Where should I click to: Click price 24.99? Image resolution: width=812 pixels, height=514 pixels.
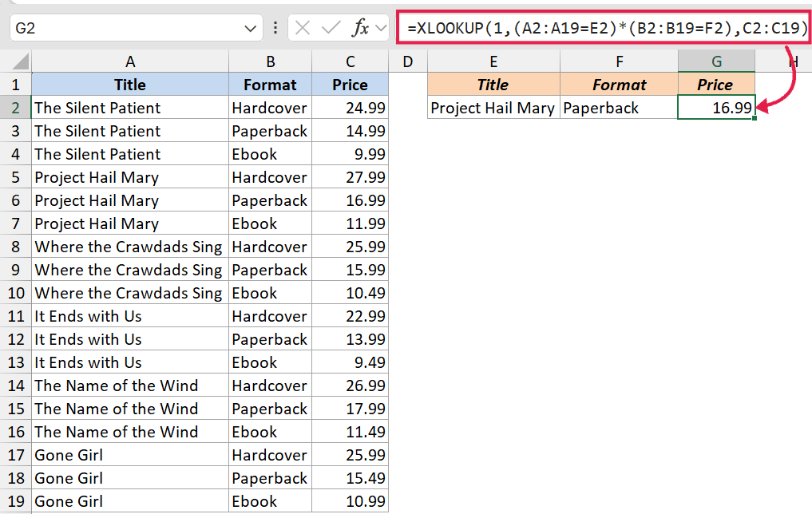pos(350,108)
